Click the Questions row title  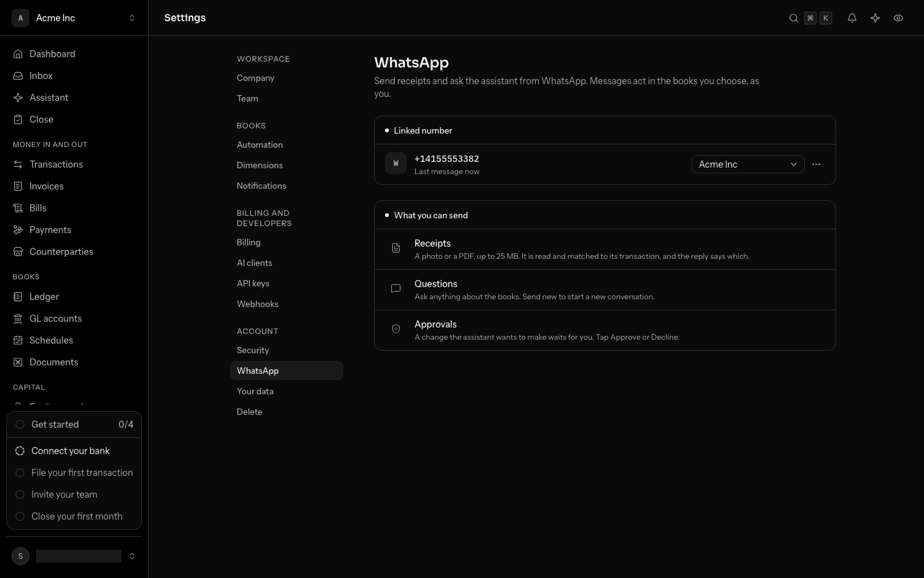pos(436,284)
